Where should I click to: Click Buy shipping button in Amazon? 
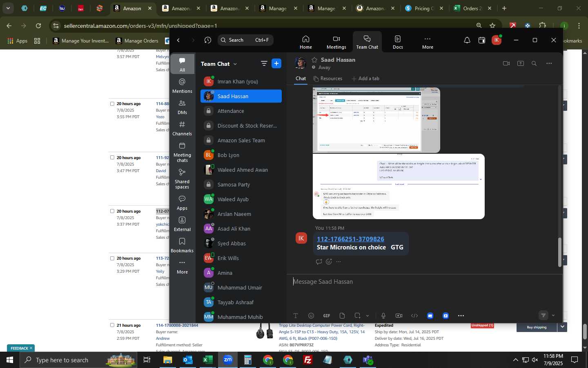[537, 327]
